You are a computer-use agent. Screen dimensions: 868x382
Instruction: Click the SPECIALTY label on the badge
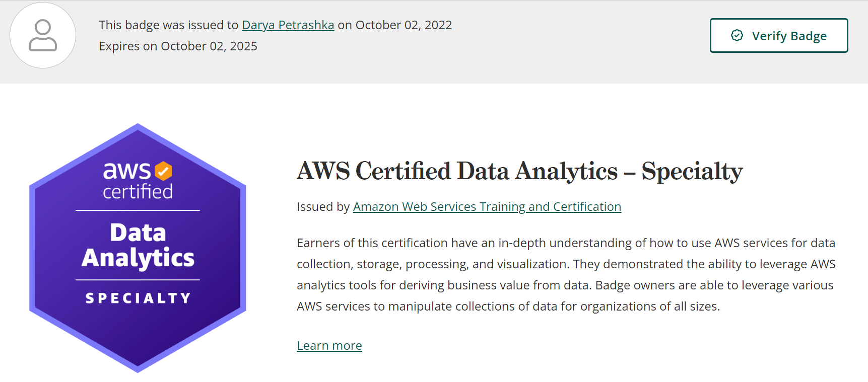tap(138, 298)
